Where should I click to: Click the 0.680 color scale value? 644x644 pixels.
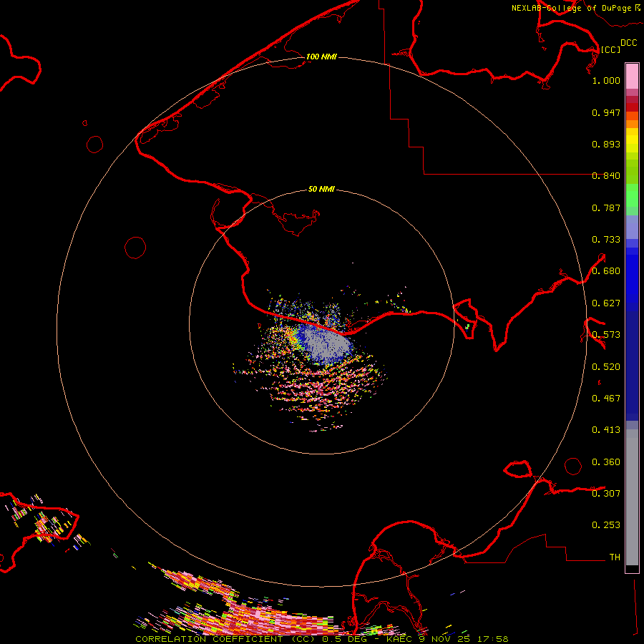[606, 271]
